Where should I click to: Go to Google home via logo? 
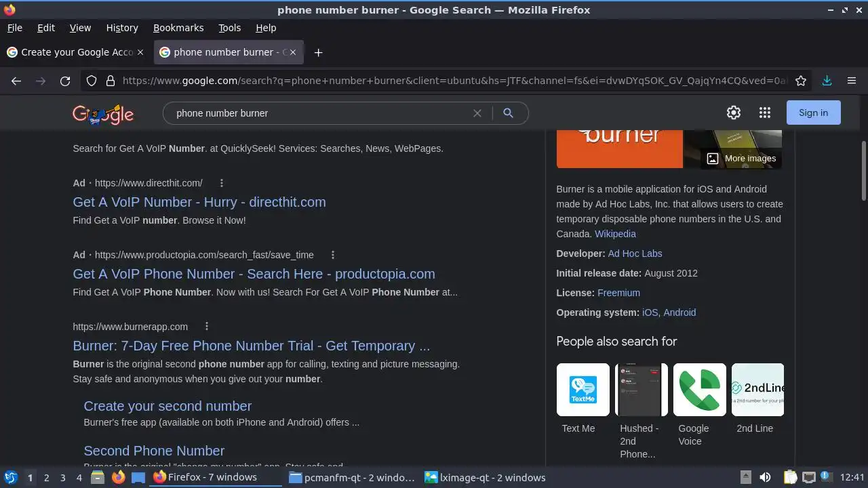[x=103, y=114]
